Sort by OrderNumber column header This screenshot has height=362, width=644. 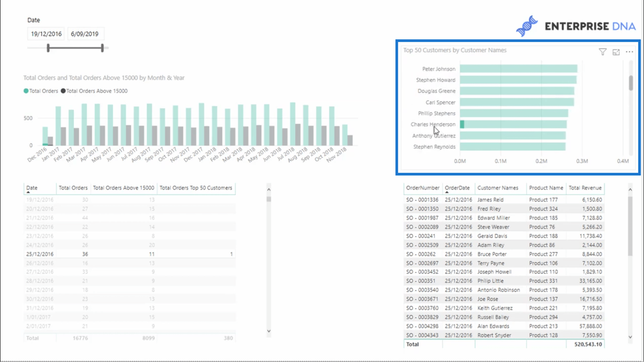[x=423, y=188]
